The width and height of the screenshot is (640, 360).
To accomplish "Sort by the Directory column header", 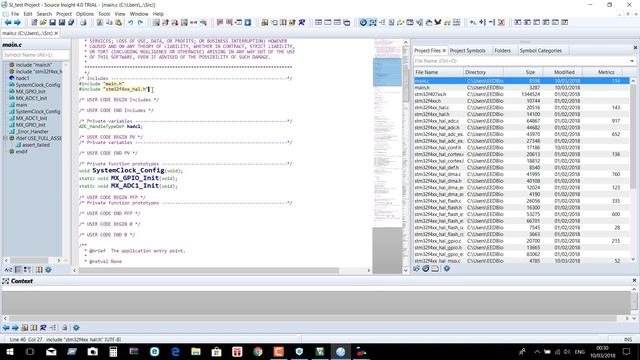I will tap(483, 72).
